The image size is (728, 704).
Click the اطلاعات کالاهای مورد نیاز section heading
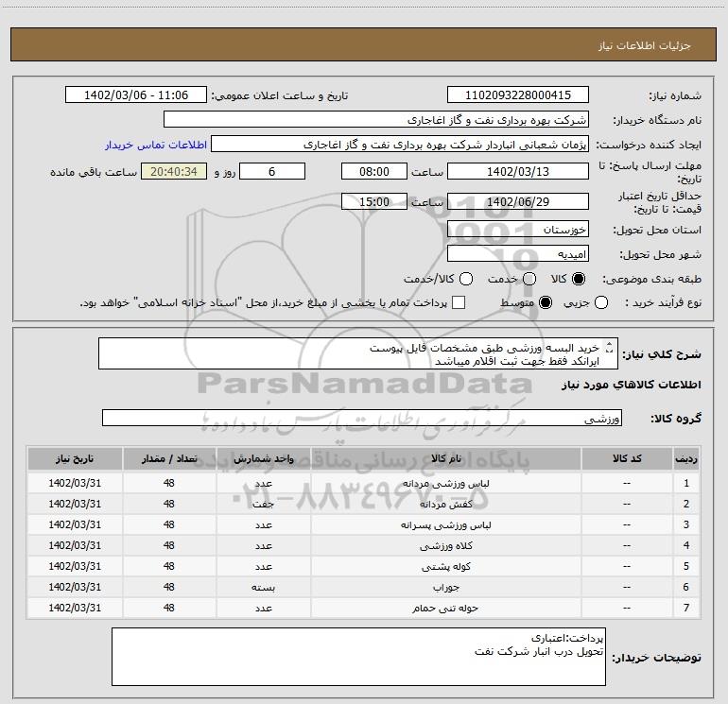631,385
